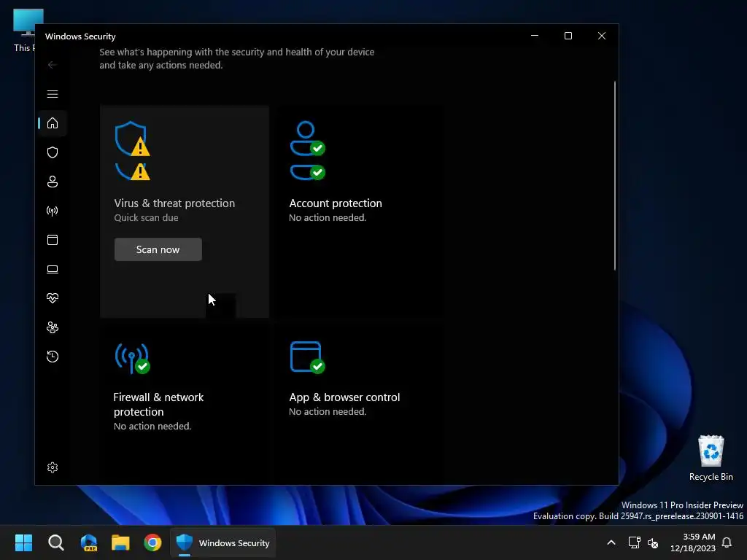Click the muted volume tray icon
The height and width of the screenshot is (560, 747).
click(653, 542)
